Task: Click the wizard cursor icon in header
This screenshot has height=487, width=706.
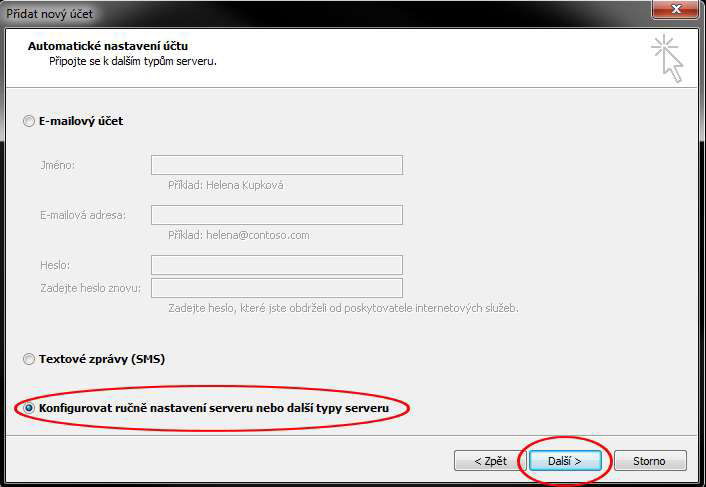Action: [x=667, y=58]
